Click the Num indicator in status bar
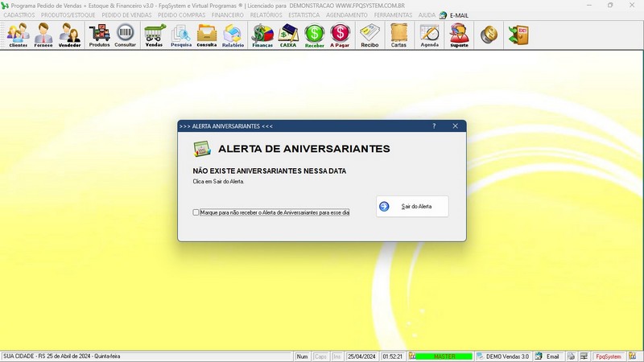The width and height of the screenshot is (644, 362). (303, 356)
